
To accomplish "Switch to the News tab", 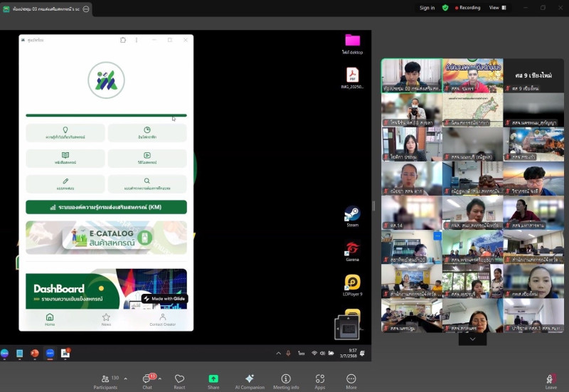I will (x=106, y=319).
